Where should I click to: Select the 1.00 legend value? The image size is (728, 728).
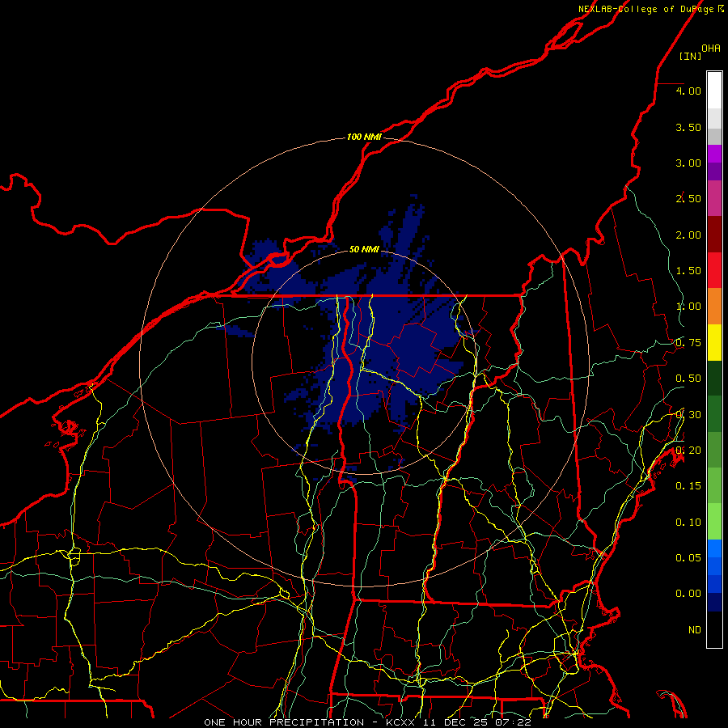pos(688,307)
